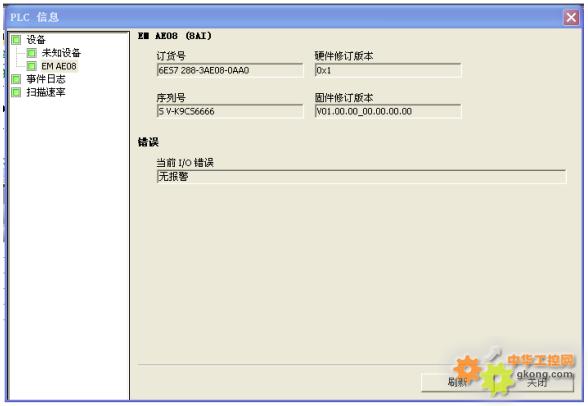Select 未知设备 in device tree
The height and width of the screenshot is (406, 588).
61,53
